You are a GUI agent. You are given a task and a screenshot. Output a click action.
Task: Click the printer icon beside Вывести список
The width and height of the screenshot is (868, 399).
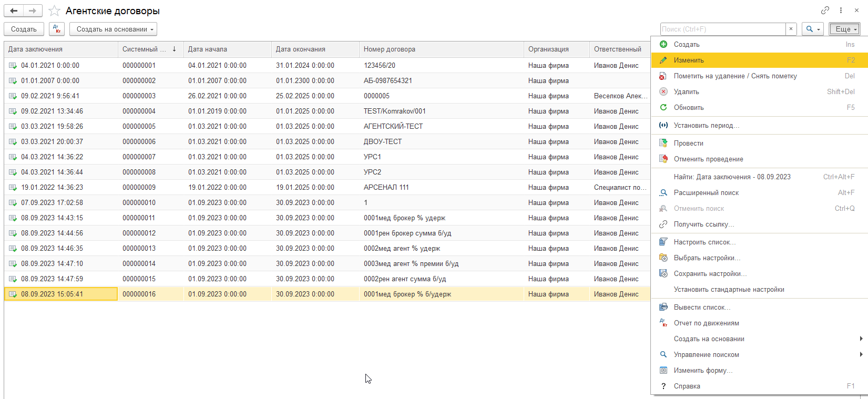[663, 307]
